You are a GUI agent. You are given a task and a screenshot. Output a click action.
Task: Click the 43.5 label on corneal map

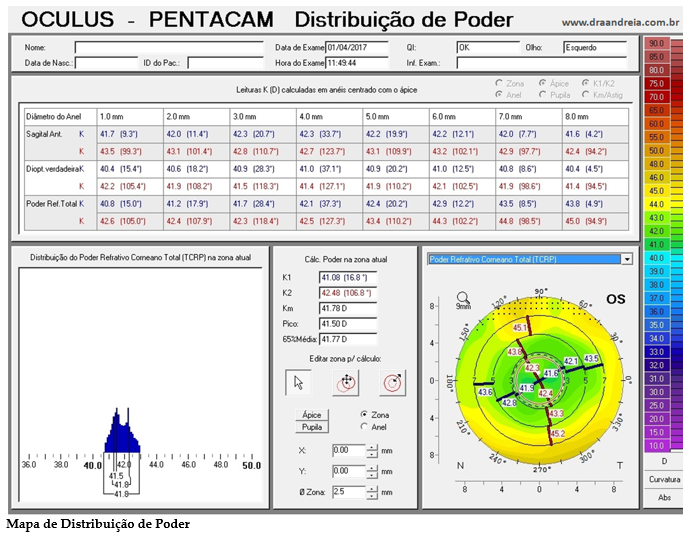pos(591,359)
